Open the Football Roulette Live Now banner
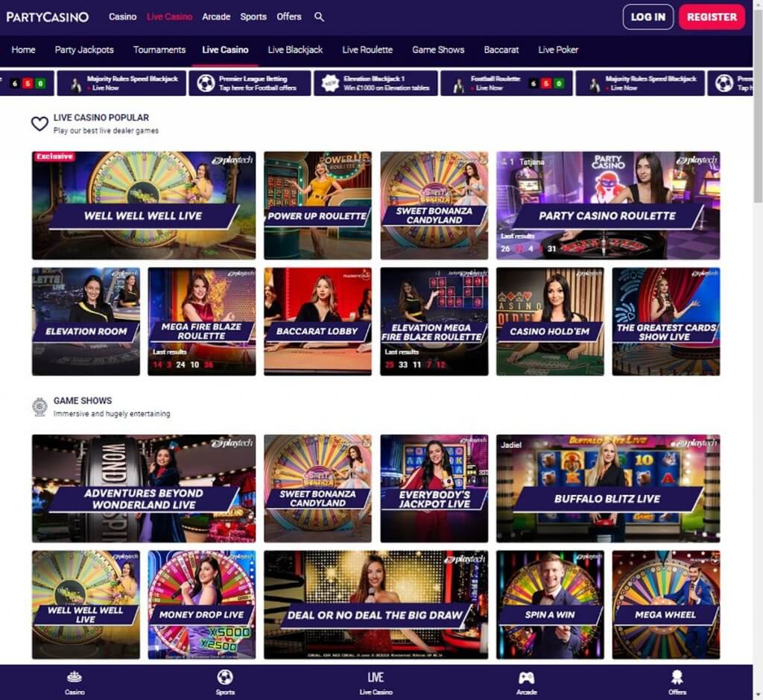This screenshot has width=763, height=700. click(x=507, y=83)
